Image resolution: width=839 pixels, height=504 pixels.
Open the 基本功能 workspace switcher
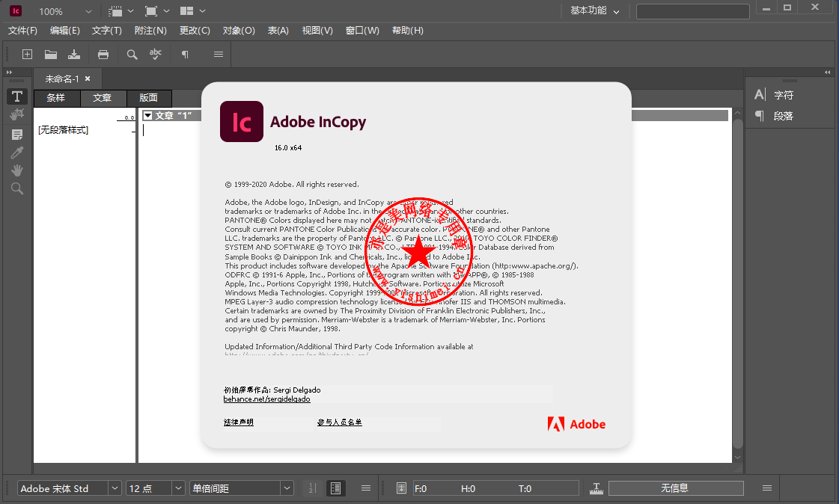(x=594, y=10)
